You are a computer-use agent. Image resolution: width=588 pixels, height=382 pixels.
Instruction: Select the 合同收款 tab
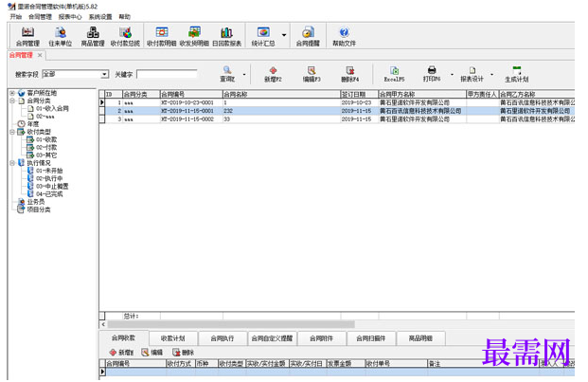123,337
